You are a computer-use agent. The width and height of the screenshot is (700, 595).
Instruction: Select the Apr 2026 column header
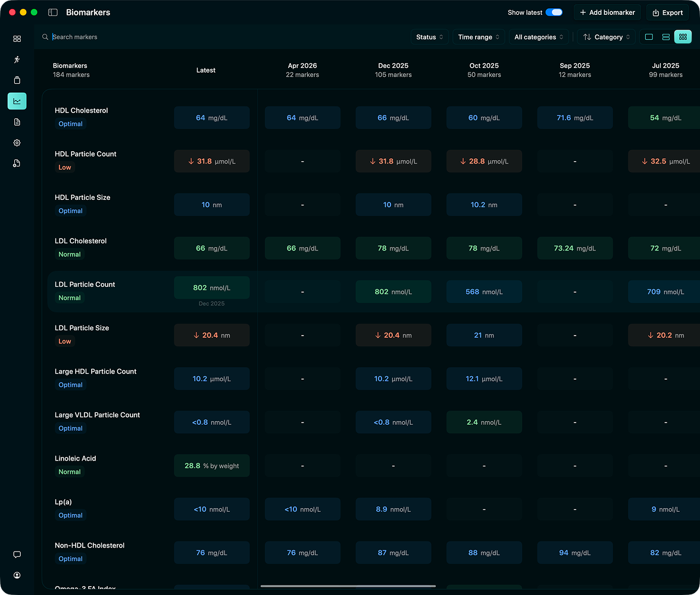coord(302,70)
